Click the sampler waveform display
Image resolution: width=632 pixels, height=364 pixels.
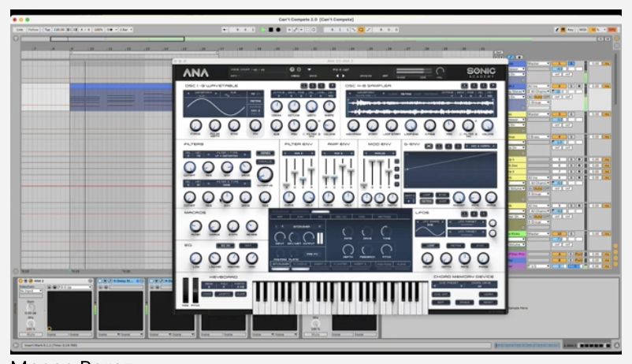pyautogui.click(x=421, y=107)
